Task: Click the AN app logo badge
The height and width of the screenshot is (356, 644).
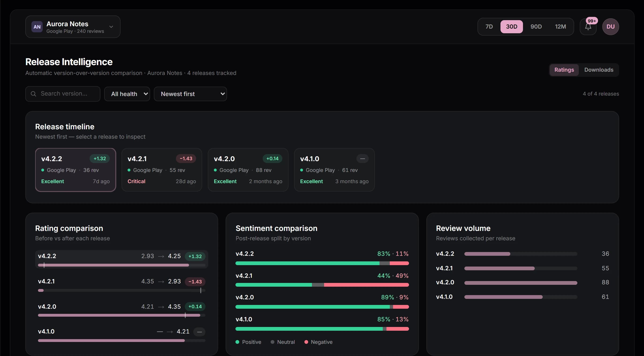Action: tap(37, 27)
